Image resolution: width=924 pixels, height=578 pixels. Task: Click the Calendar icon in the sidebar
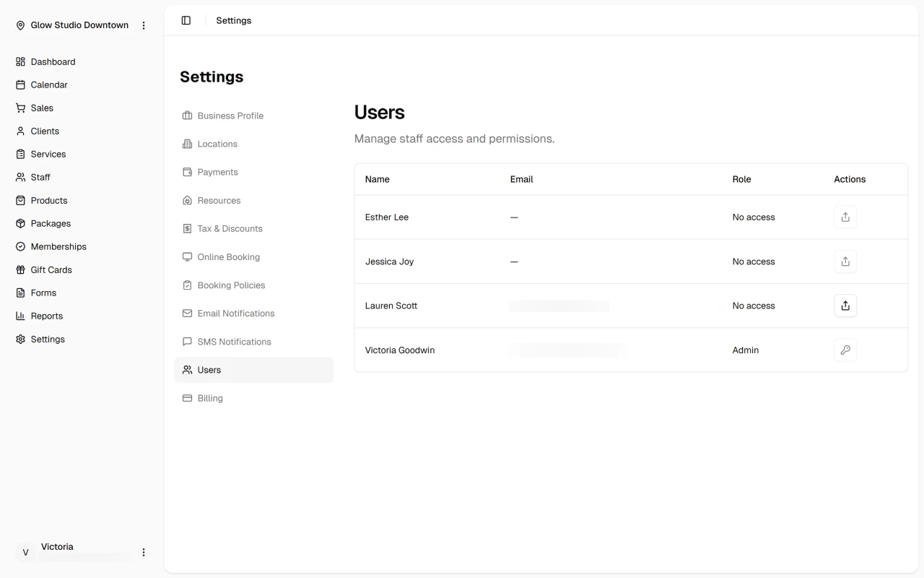click(x=20, y=85)
